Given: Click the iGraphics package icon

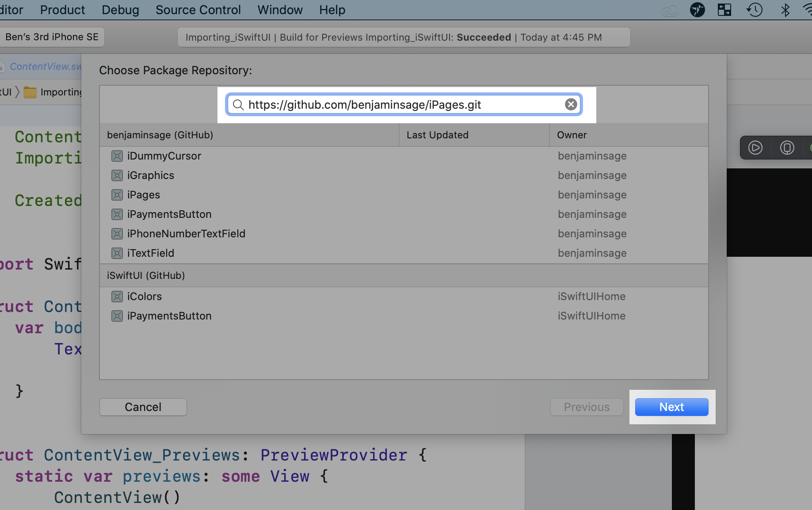Looking at the screenshot, I should click(117, 175).
